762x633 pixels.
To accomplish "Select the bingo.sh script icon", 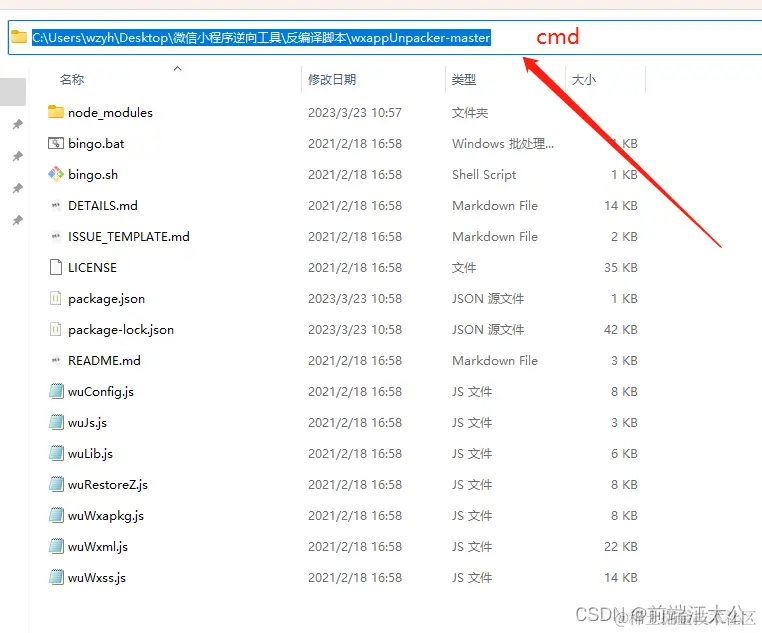I will coord(56,174).
